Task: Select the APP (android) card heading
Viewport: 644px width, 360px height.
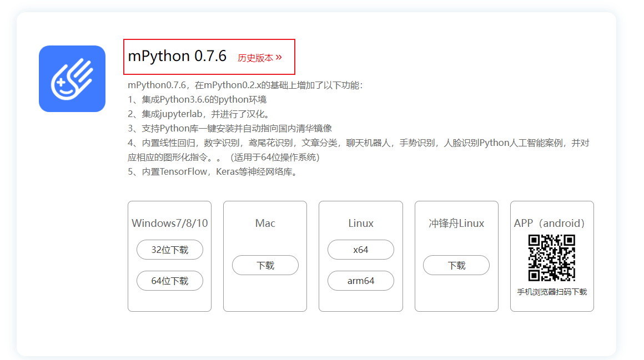Action: [549, 223]
